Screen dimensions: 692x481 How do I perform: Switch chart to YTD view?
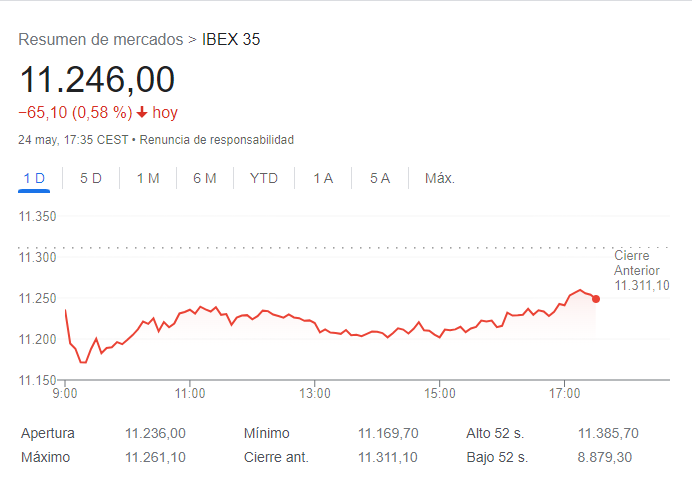point(264,178)
